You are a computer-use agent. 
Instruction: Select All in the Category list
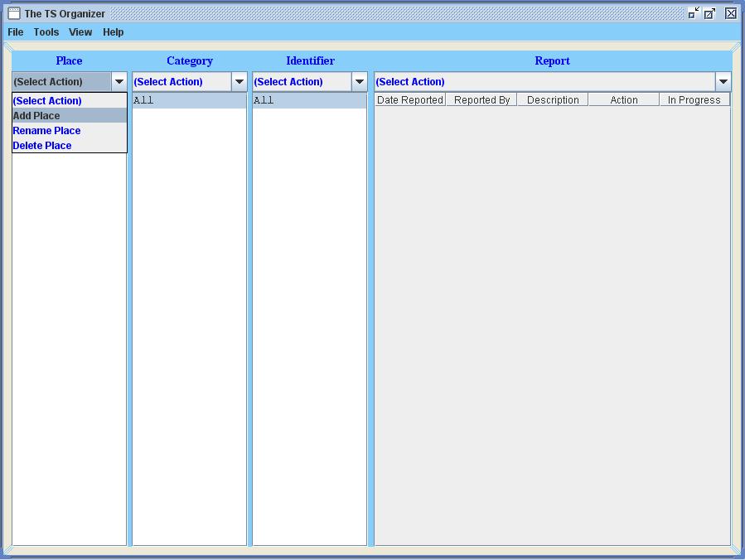(x=190, y=100)
